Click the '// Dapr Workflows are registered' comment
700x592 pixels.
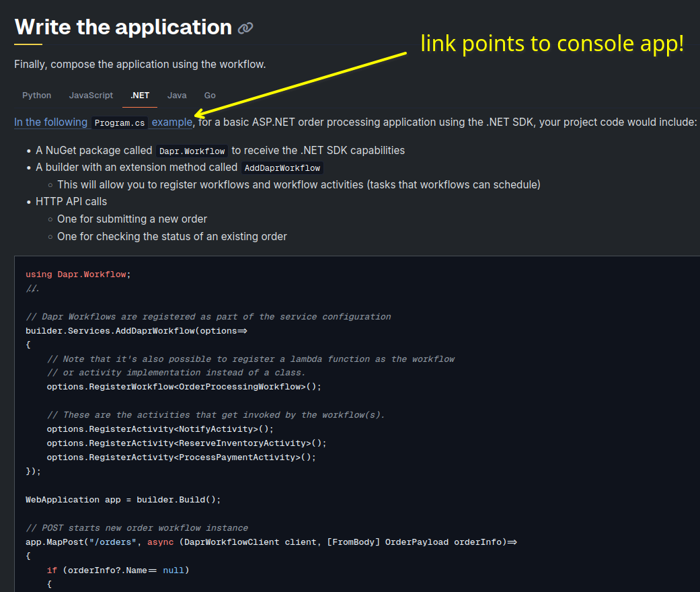(208, 316)
